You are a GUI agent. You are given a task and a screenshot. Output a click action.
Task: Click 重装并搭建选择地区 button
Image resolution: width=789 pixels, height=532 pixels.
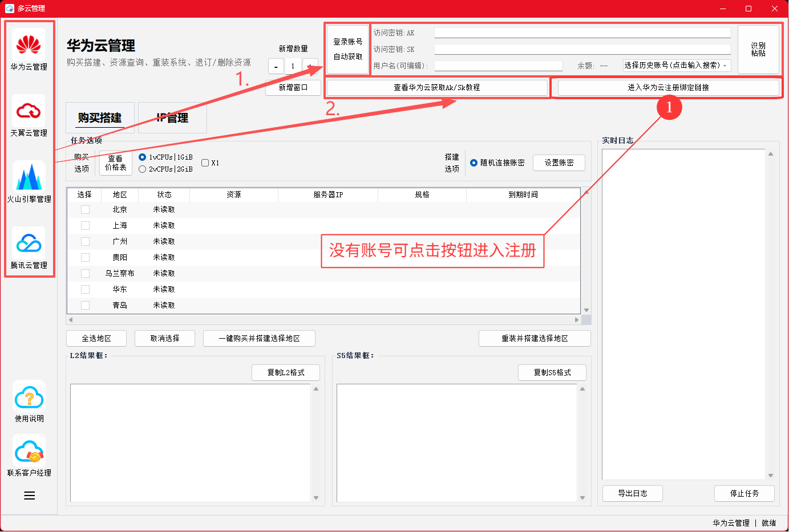[x=535, y=338]
